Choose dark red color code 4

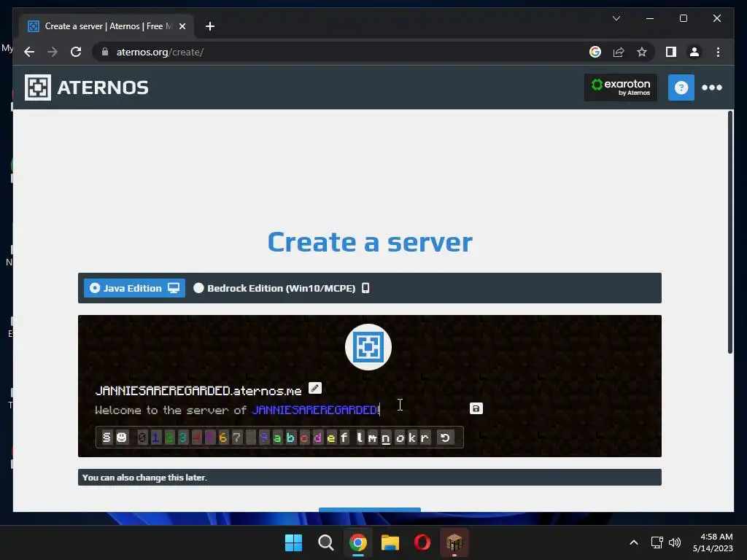point(196,437)
